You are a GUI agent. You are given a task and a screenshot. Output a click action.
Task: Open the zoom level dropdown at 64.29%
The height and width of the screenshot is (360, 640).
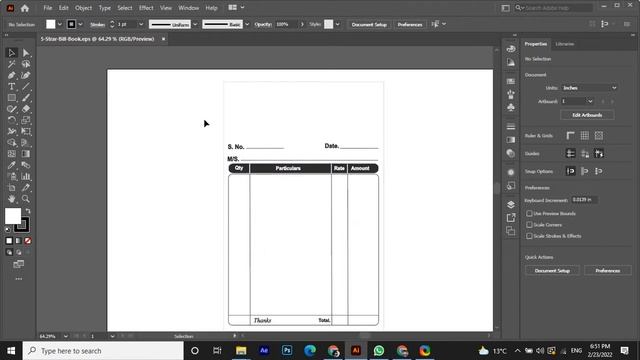click(x=66, y=336)
